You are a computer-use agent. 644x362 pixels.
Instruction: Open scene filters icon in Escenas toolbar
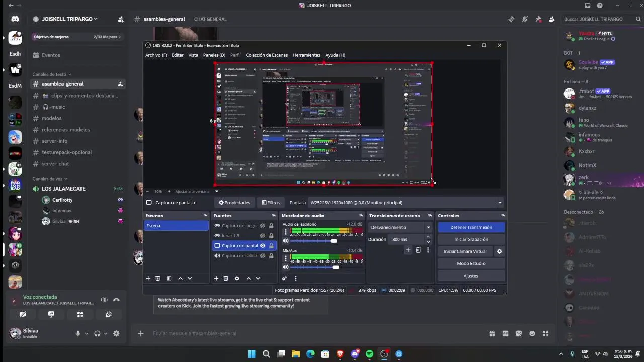click(x=169, y=278)
